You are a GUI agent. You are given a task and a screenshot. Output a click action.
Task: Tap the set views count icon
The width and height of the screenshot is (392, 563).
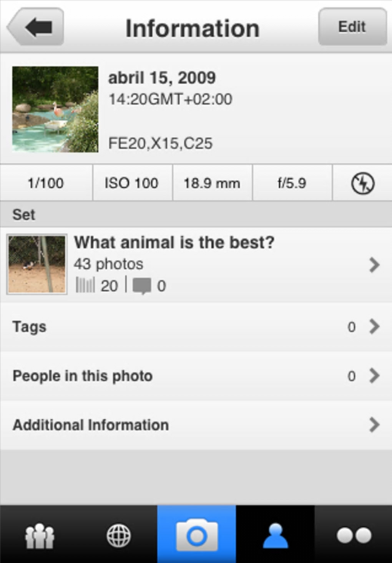tap(85, 286)
